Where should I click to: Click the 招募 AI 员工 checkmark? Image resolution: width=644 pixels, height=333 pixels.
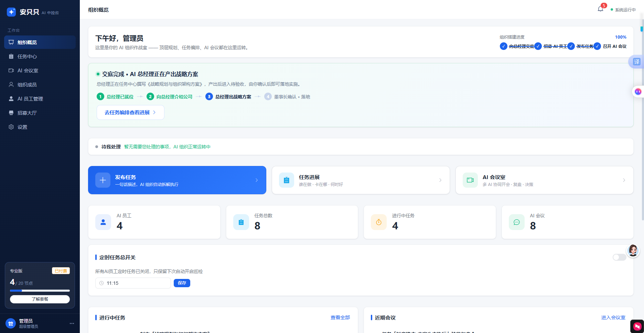pos(538,46)
